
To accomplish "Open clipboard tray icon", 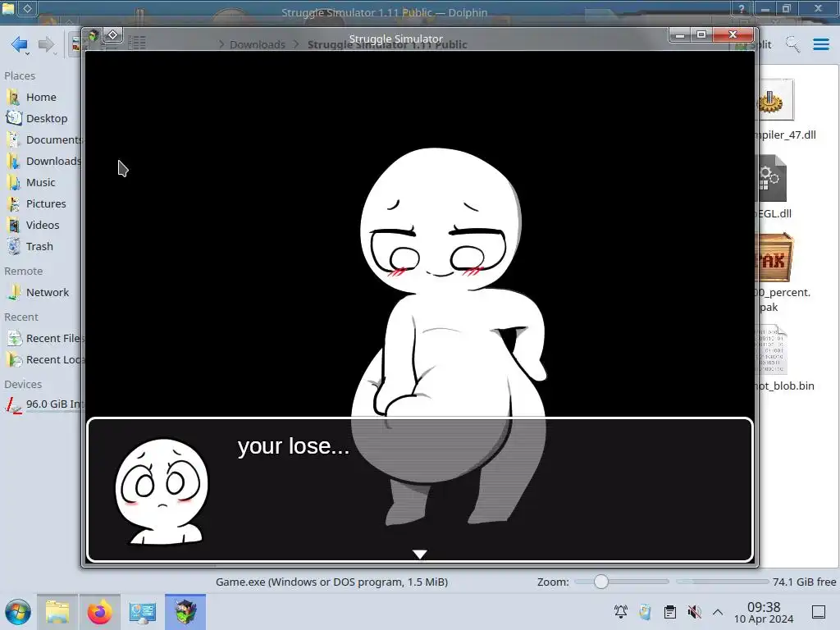I will point(669,612).
